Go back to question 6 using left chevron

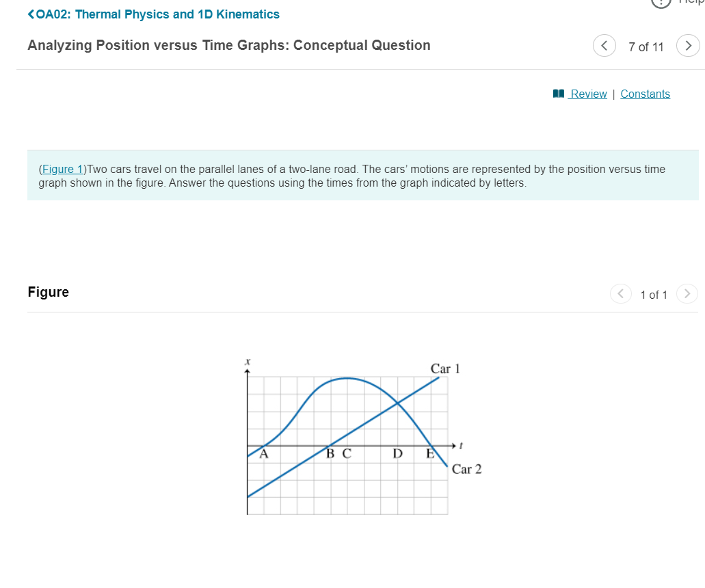(604, 45)
